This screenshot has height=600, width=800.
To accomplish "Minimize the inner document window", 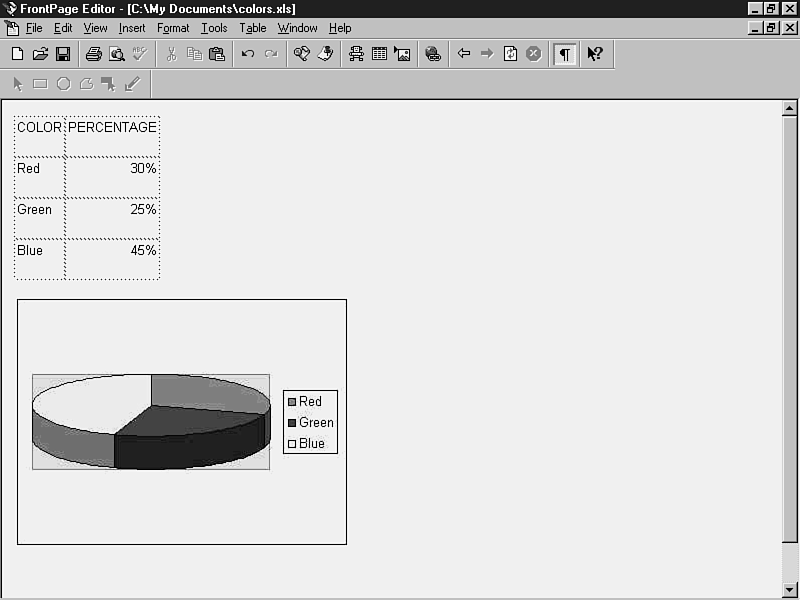I will pyautogui.click(x=756, y=28).
